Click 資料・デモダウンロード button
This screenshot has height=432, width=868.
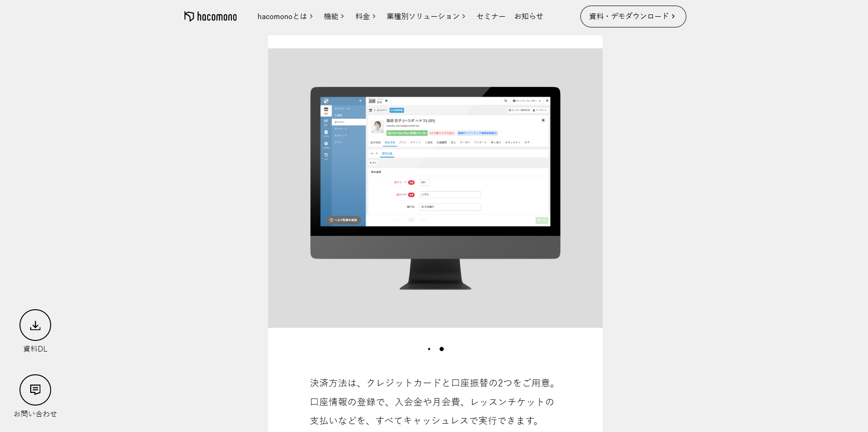coord(633,16)
